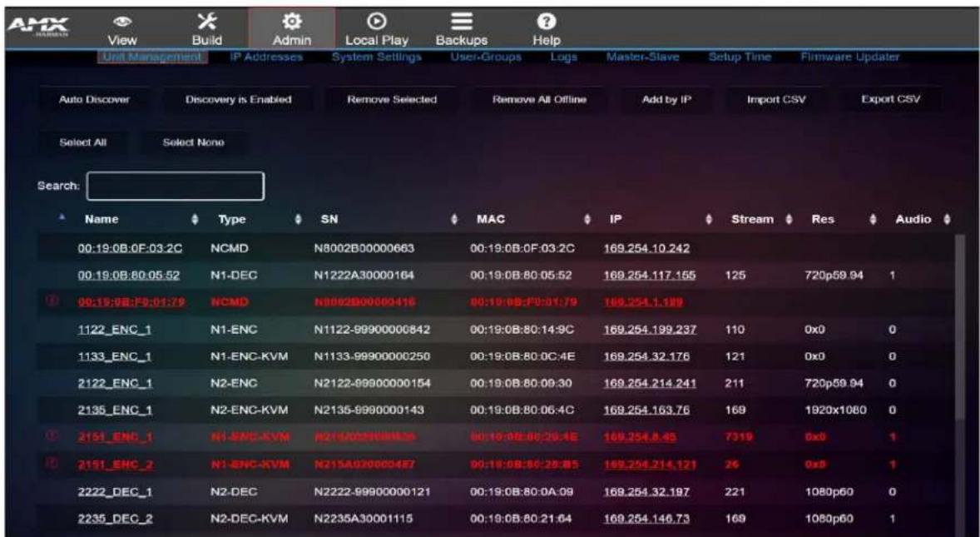
Task: Switch to Unit Management tab
Action: pos(152,57)
